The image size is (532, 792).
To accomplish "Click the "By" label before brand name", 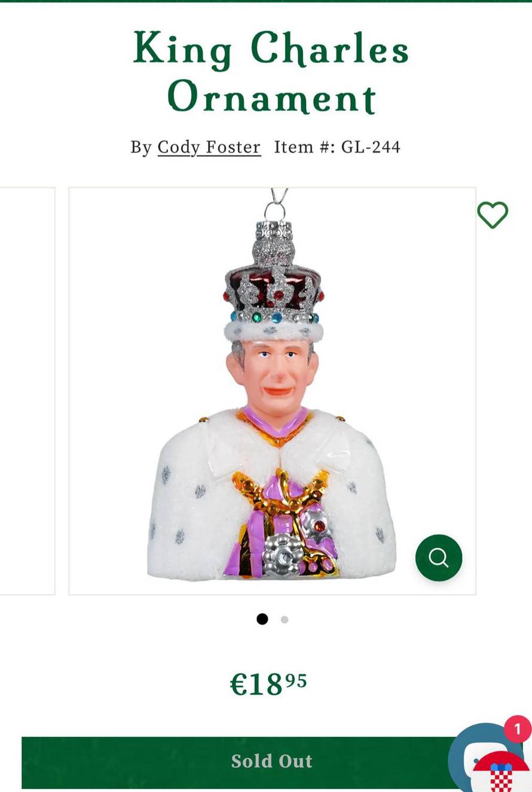I will [x=141, y=148].
